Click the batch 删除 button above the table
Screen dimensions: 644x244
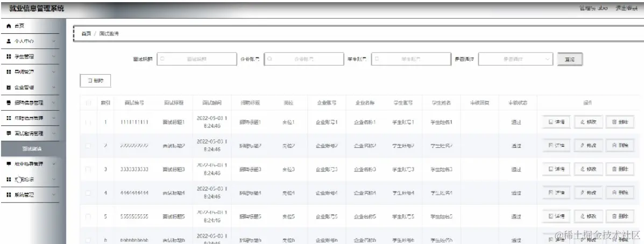[95, 81]
